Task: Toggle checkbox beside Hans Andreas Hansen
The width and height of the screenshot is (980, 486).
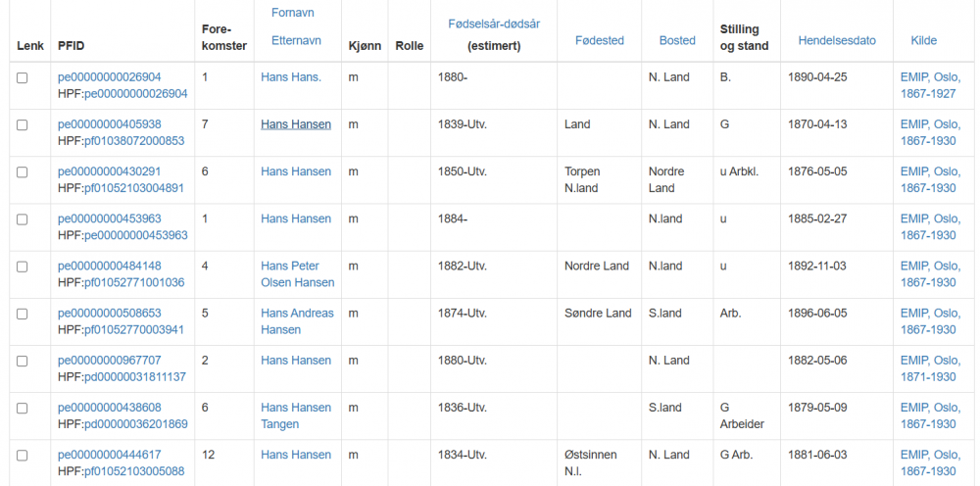Action: click(23, 314)
